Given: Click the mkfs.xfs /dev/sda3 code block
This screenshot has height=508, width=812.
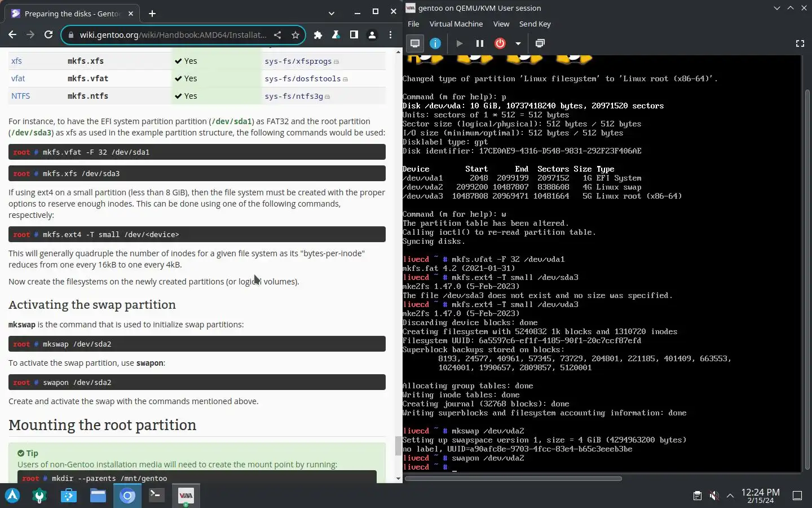Looking at the screenshot, I should (197, 173).
